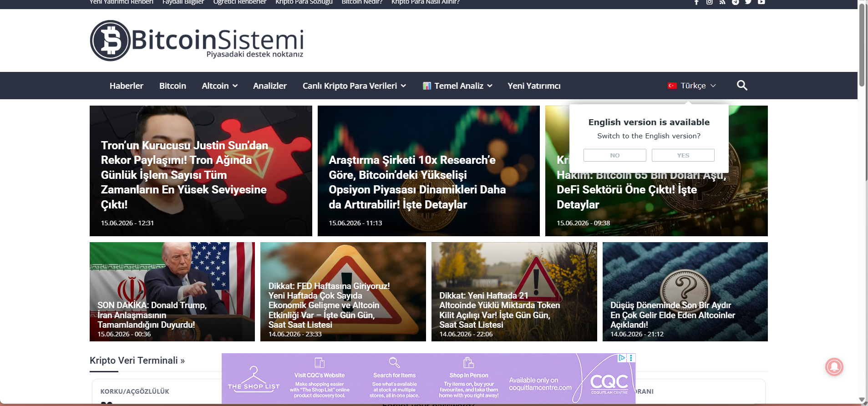868x406 pixels.
Task: Open the Haberler menu item
Action: (127, 86)
